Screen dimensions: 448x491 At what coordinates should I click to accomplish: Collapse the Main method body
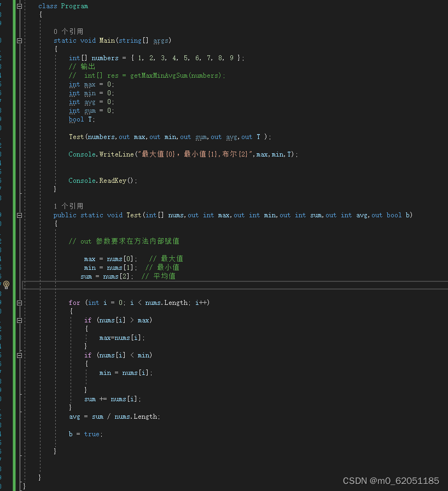pyautogui.click(x=19, y=40)
